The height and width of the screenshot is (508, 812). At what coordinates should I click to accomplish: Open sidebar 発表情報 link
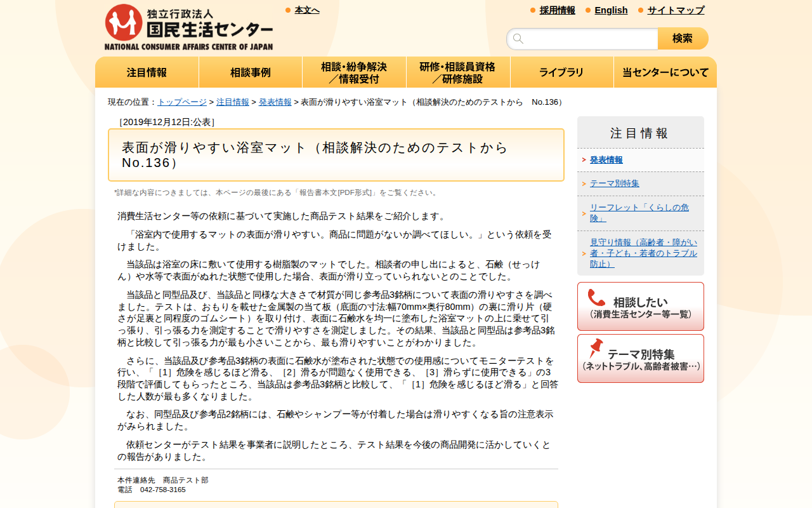(606, 160)
